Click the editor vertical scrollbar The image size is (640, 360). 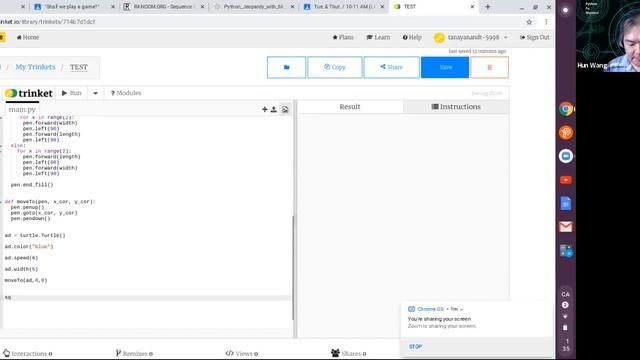(293, 267)
